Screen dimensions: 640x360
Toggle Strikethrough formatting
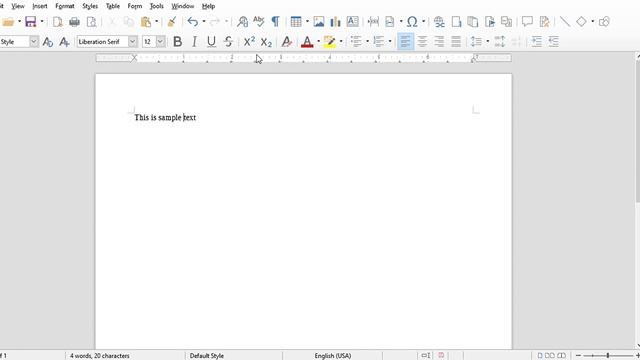[x=228, y=42]
